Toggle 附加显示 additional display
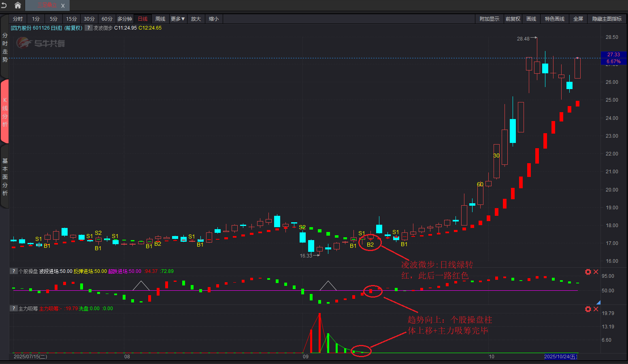 tap(489, 19)
